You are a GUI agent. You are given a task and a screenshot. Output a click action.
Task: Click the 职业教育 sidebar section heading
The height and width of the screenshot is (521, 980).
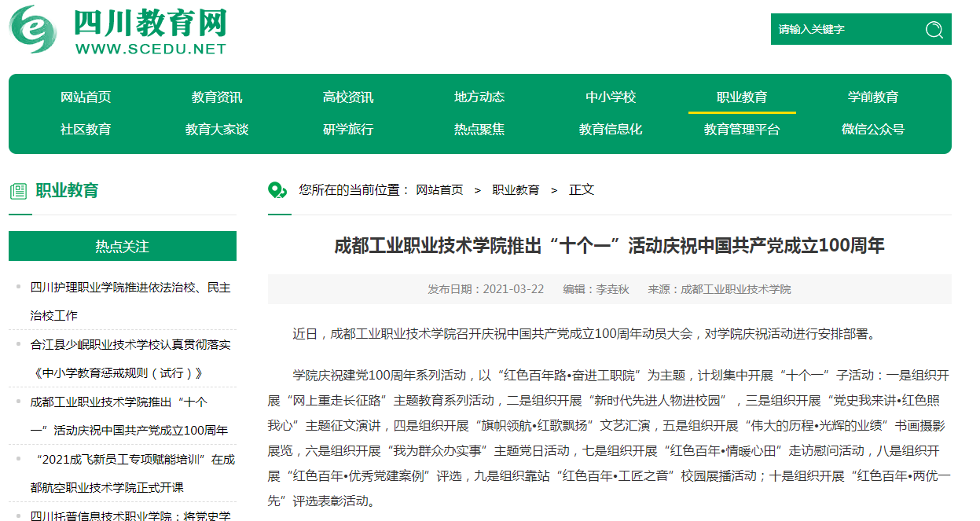[x=68, y=191]
